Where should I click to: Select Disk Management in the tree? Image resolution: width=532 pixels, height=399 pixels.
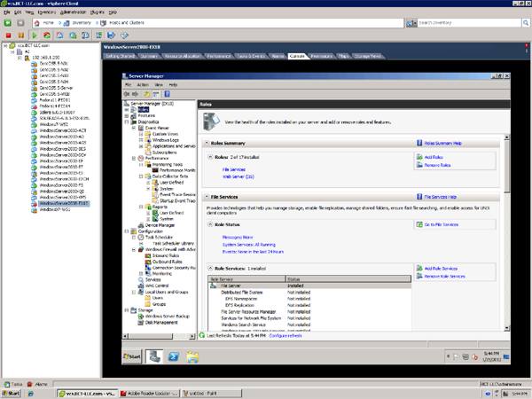[161, 323]
